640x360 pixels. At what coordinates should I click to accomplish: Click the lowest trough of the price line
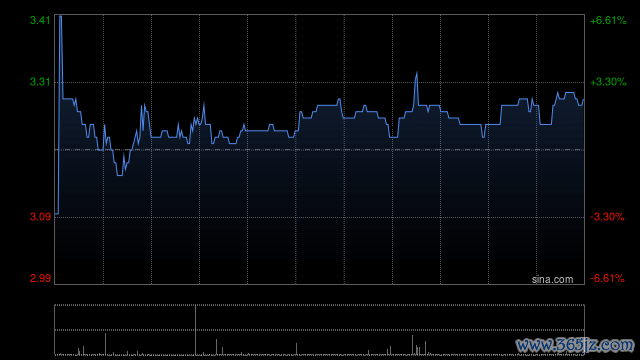click(120, 175)
